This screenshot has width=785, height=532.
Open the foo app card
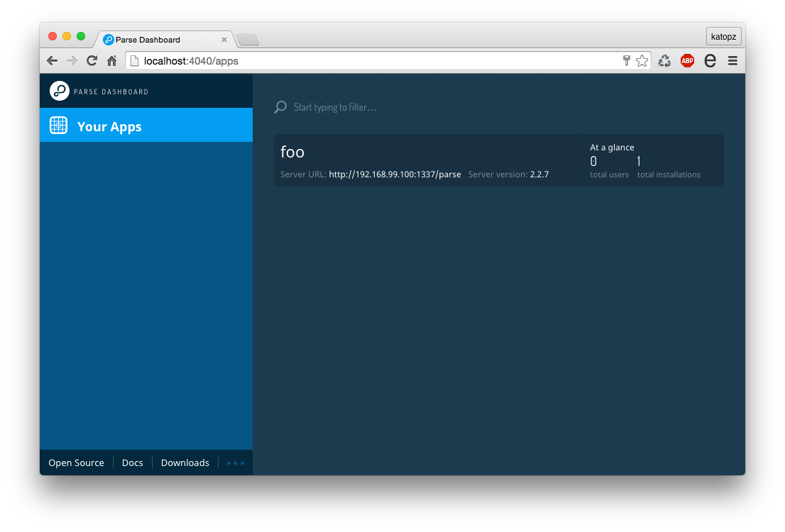[499, 160]
